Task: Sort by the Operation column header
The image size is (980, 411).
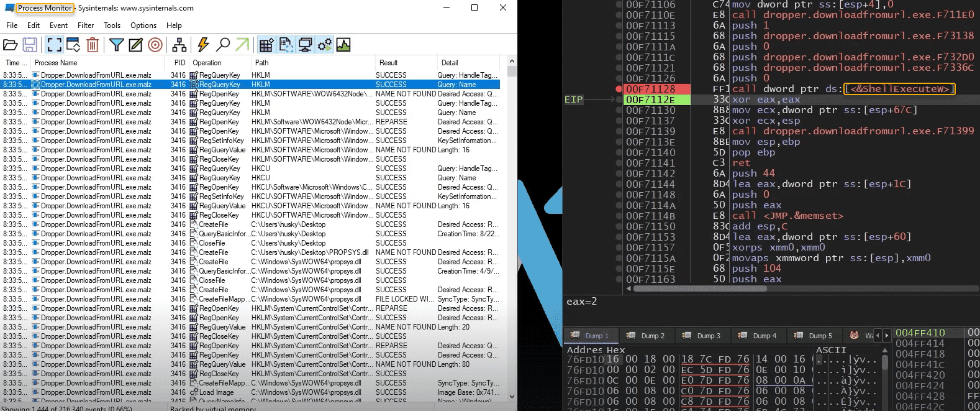Action: pos(219,63)
